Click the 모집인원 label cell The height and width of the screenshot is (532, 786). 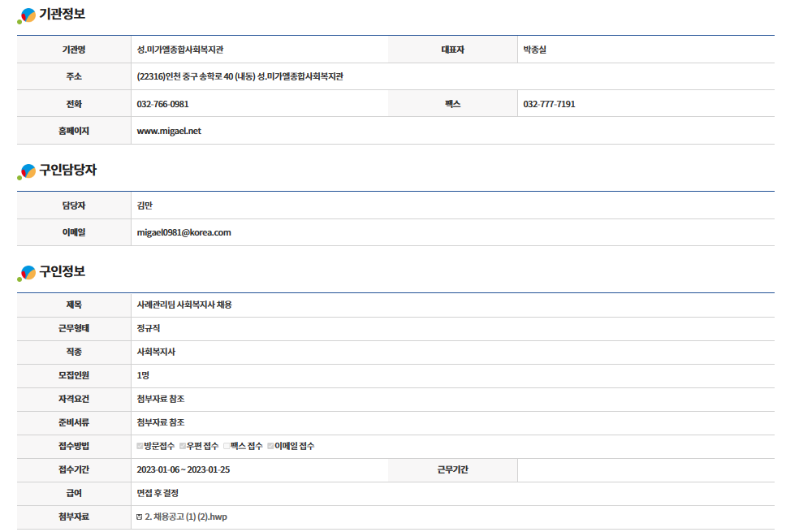(74, 375)
